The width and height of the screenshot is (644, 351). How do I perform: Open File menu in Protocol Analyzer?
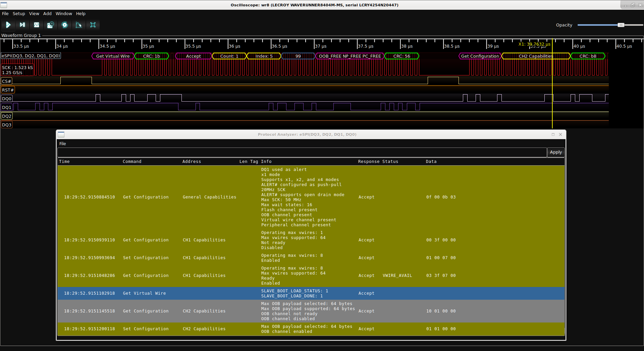[63, 143]
